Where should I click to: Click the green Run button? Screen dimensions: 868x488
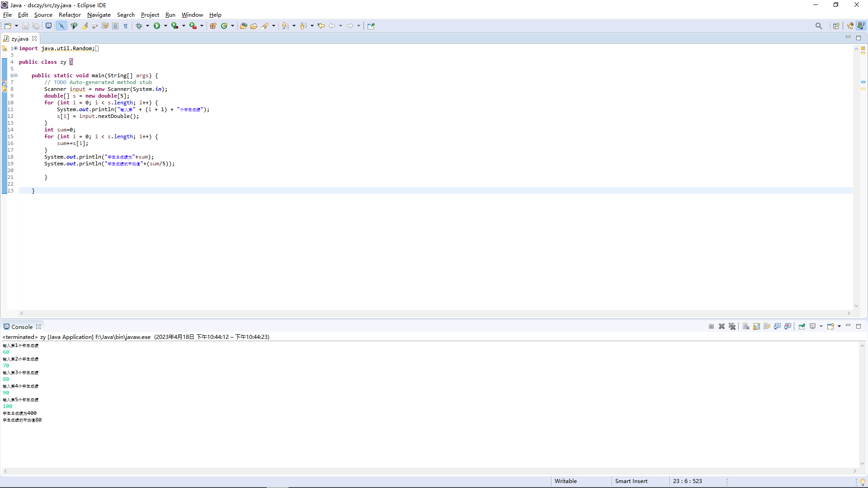[x=157, y=26]
